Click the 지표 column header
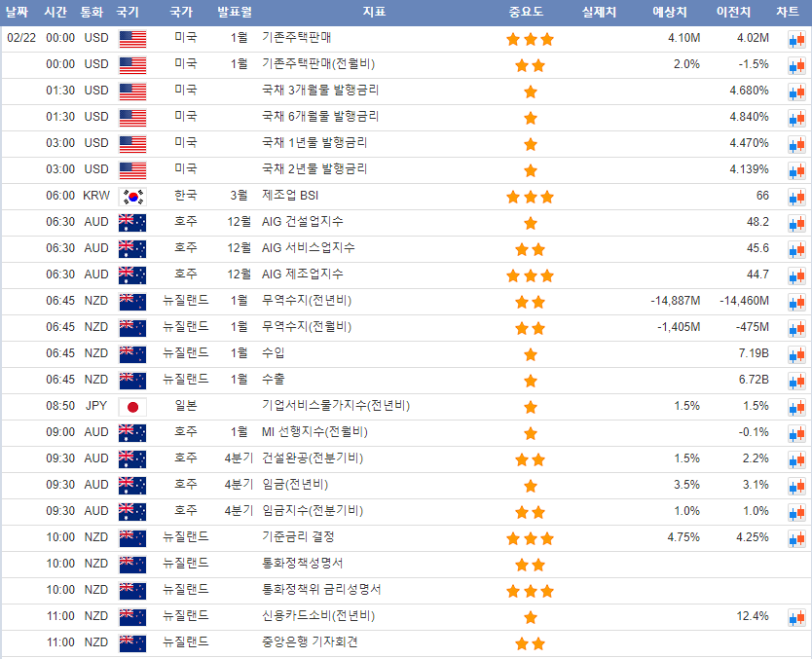 click(x=373, y=13)
